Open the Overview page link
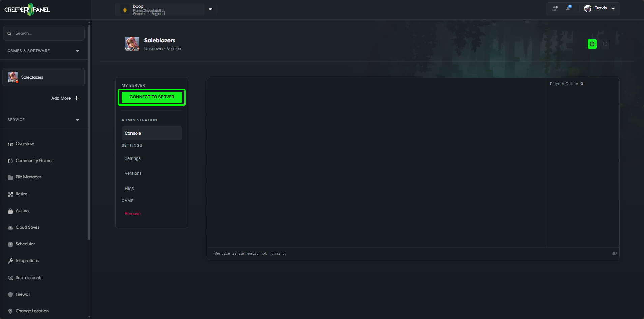 [x=25, y=144]
